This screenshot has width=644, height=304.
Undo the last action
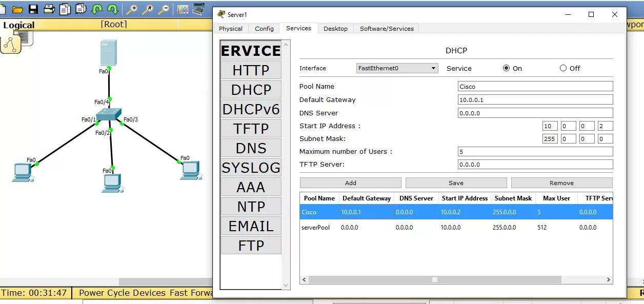[96, 9]
